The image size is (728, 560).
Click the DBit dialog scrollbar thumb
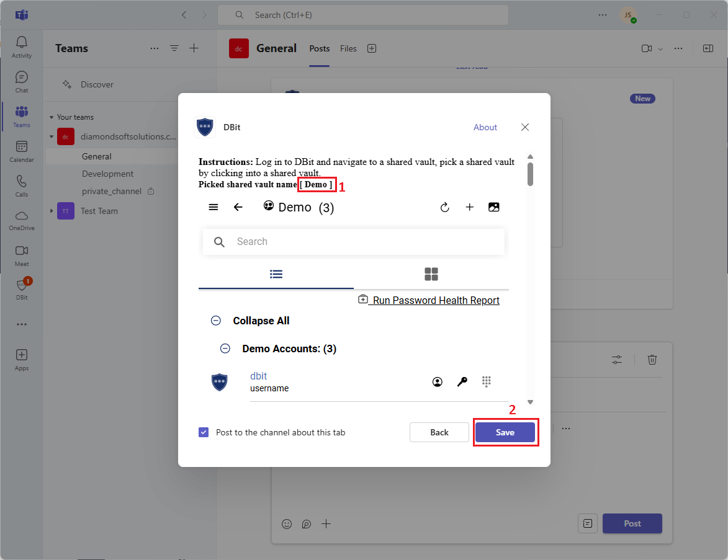[530, 174]
